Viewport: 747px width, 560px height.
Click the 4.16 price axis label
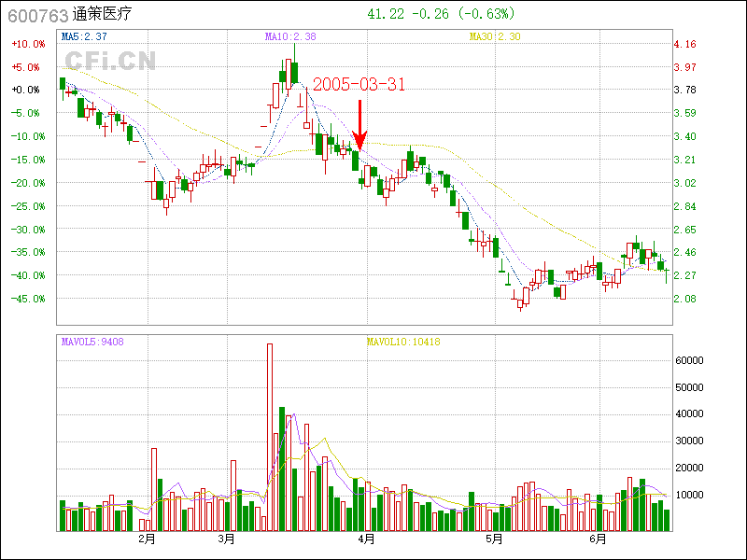coord(684,44)
